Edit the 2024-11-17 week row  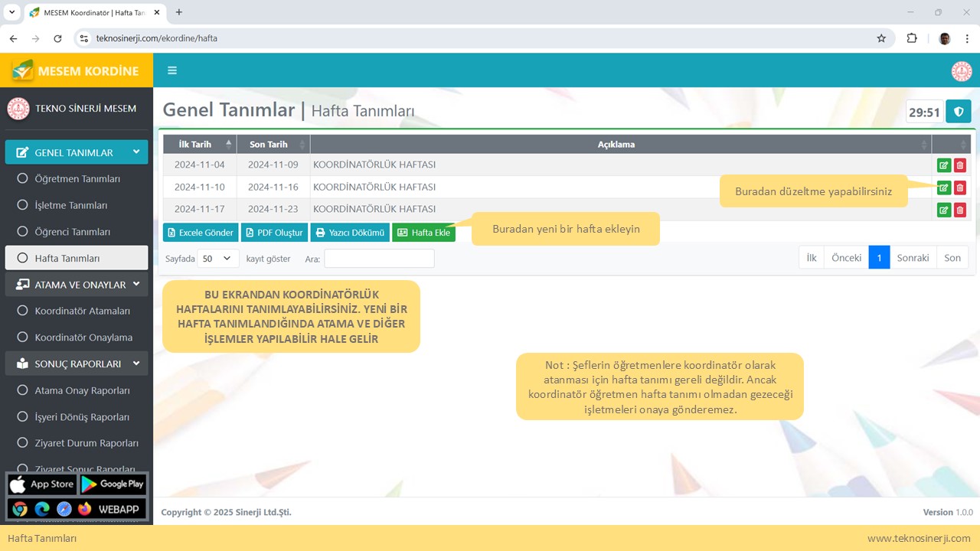[x=944, y=210]
